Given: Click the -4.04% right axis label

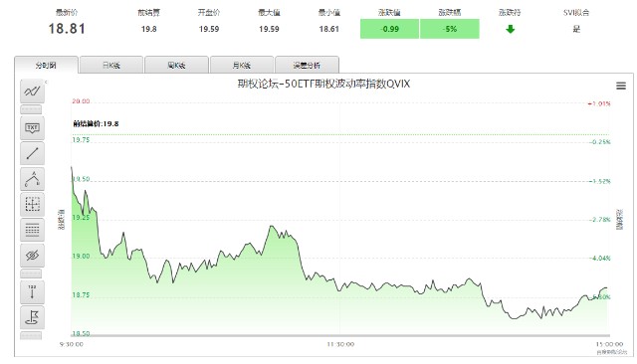Looking at the screenshot, I should click(600, 259).
